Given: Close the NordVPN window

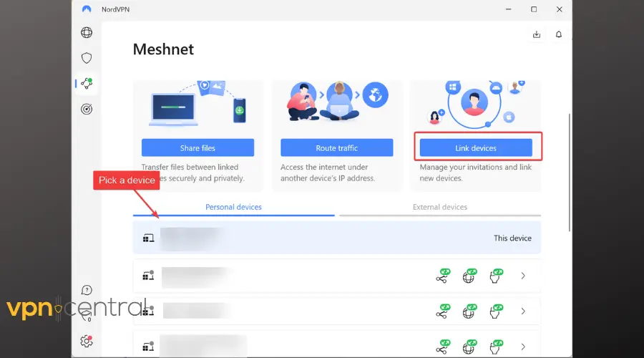Looking at the screenshot, I should 560,9.
